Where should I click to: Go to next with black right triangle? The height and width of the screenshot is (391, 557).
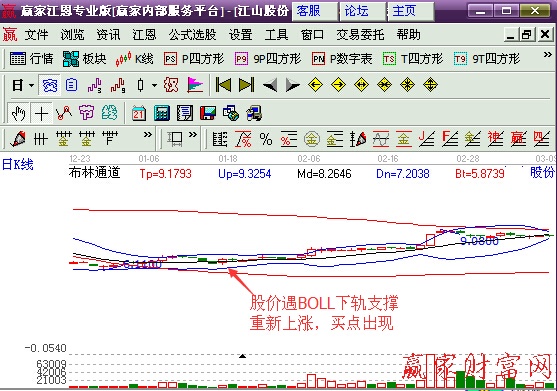(x=293, y=86)
